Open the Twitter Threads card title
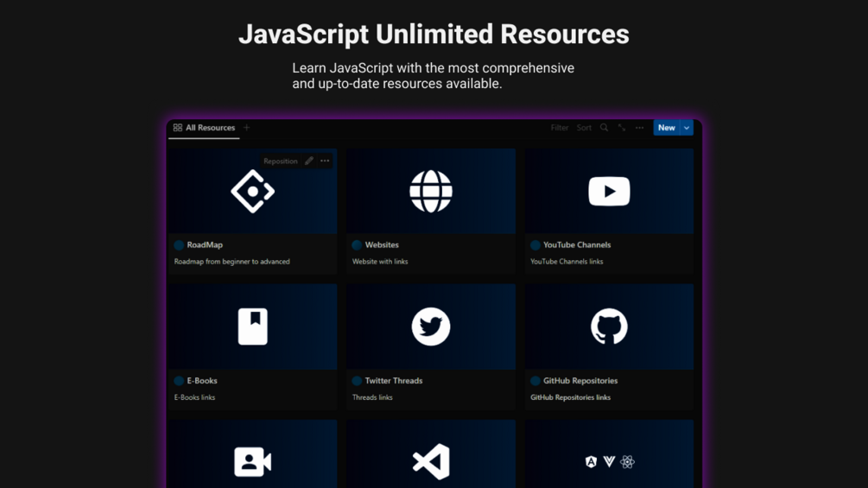 click(x=394, y=381)
